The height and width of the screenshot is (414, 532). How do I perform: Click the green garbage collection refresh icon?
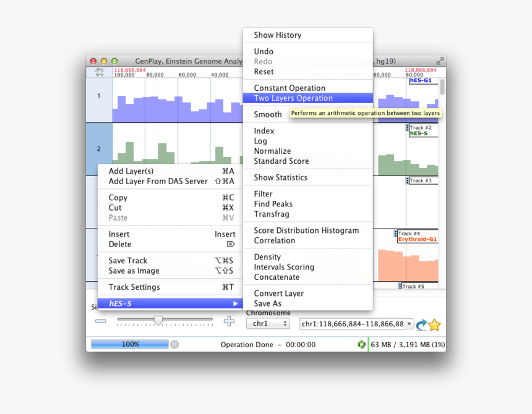tap(362, 345)
